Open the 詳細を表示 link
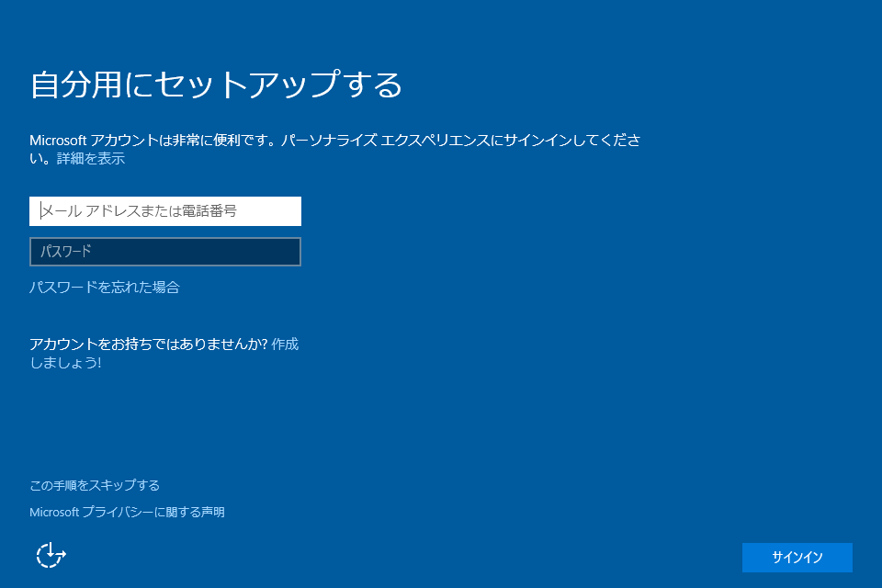 [91, 159]
